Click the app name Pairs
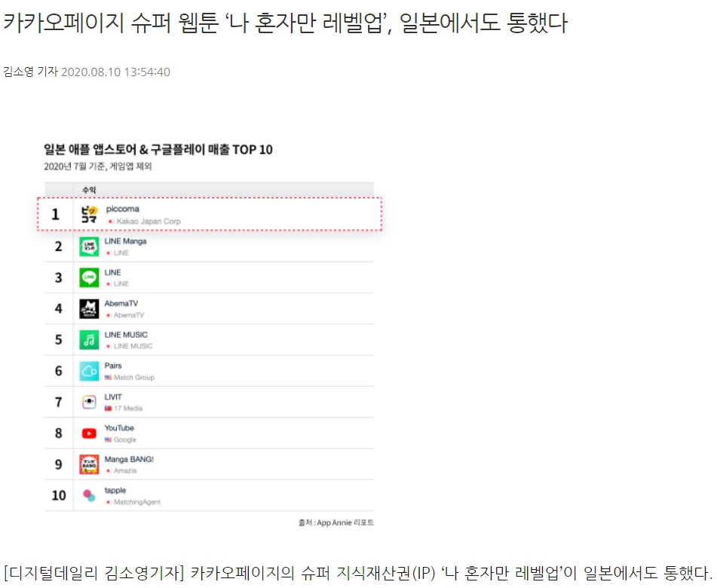 tap(113, 366)
